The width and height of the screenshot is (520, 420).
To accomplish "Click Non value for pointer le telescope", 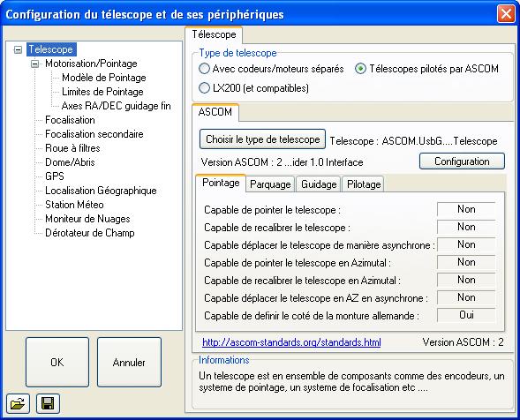I will point(466,209).
